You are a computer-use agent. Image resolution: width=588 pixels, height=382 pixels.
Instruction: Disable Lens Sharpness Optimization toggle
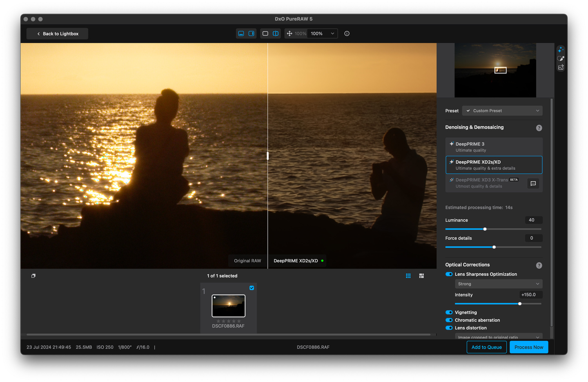(449, 274)
